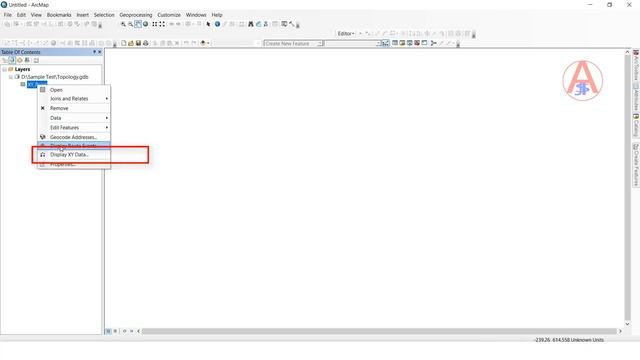Expand the Data submenu in context menu
This screenshot has width=640, height=360.
pyautogui.click(x=74, y=118)
